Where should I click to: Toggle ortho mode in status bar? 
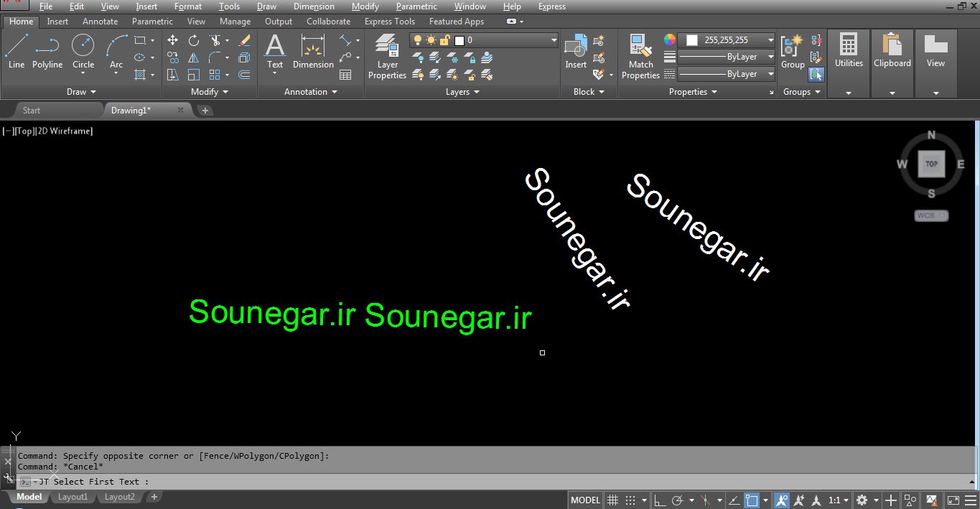tap(658, 500)
